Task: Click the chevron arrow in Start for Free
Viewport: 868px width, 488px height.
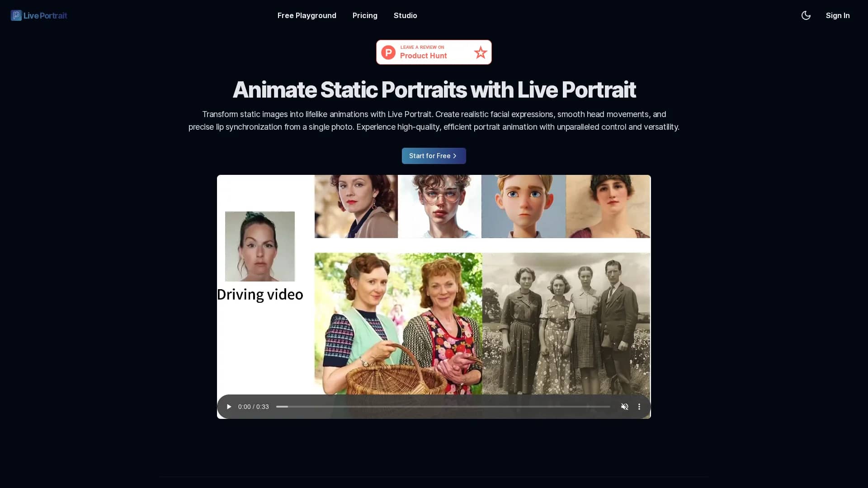Action: coord(455,156)
